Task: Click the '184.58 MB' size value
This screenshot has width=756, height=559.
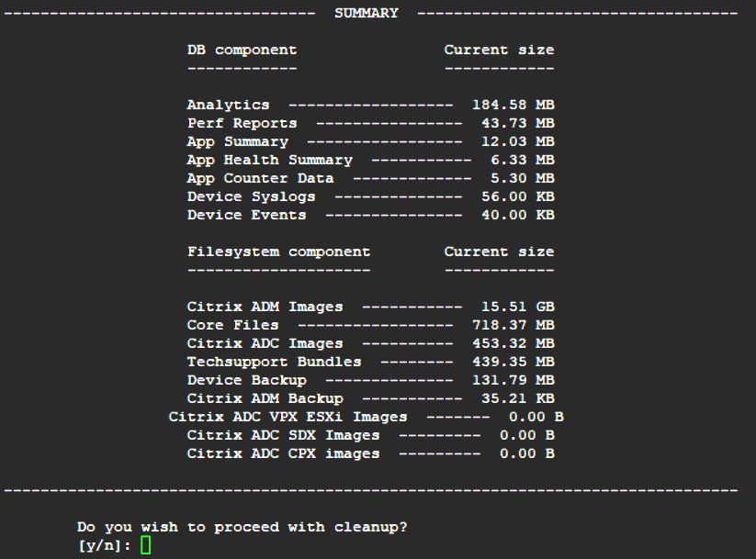Action: point(513,105)
